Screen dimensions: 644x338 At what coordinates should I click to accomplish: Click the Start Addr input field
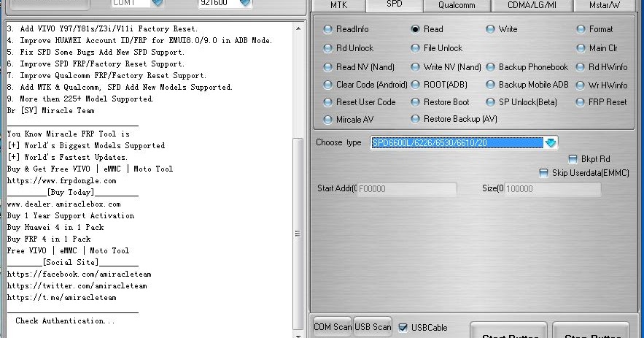[407, 189]
